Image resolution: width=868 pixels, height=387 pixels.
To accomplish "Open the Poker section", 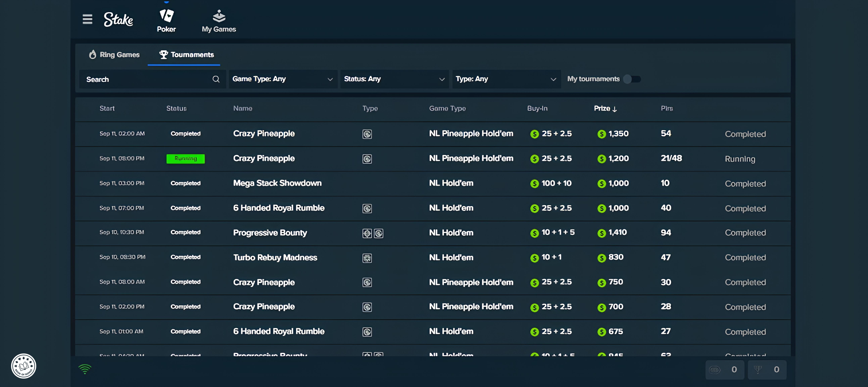I will (166, 21).
